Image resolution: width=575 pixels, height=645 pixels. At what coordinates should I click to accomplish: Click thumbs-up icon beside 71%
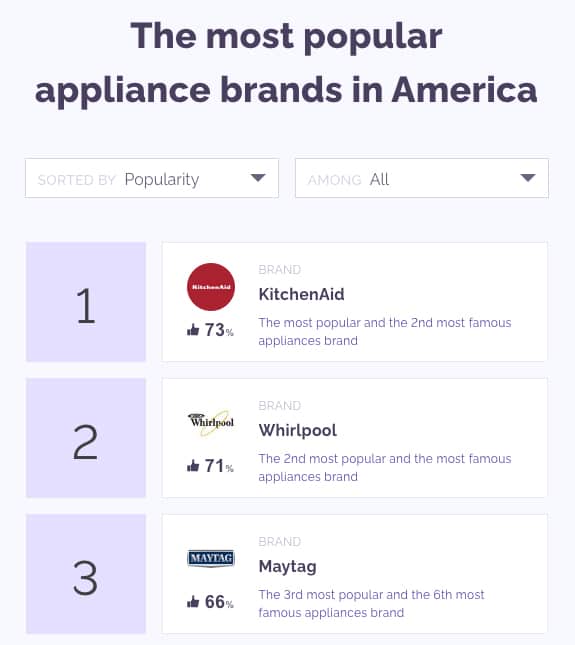tap(193, 466)
